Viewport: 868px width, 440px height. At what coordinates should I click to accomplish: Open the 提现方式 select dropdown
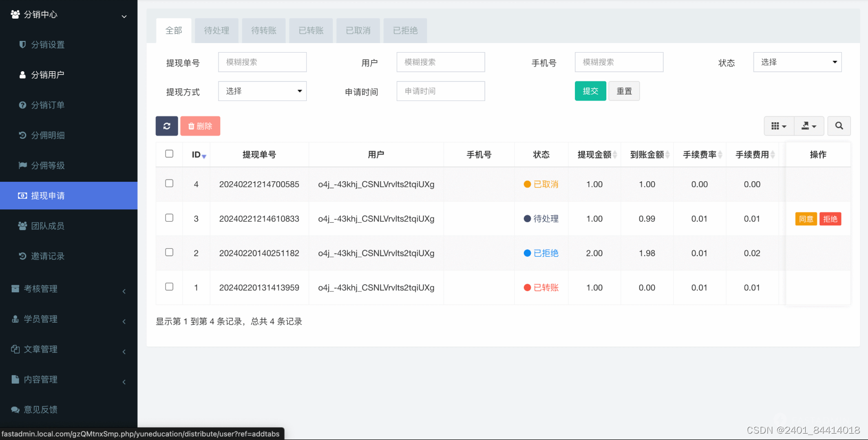262,91
